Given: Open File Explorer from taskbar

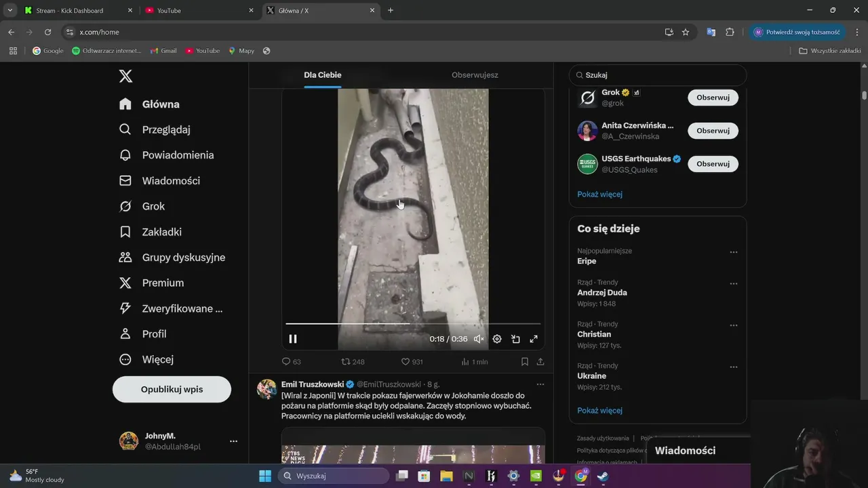Looking at the screenshot, I should 446,476.
